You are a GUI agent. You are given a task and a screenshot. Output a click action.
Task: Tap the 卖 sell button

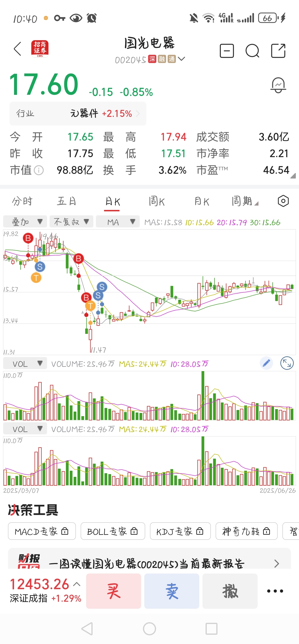click(x=172, y=591)
